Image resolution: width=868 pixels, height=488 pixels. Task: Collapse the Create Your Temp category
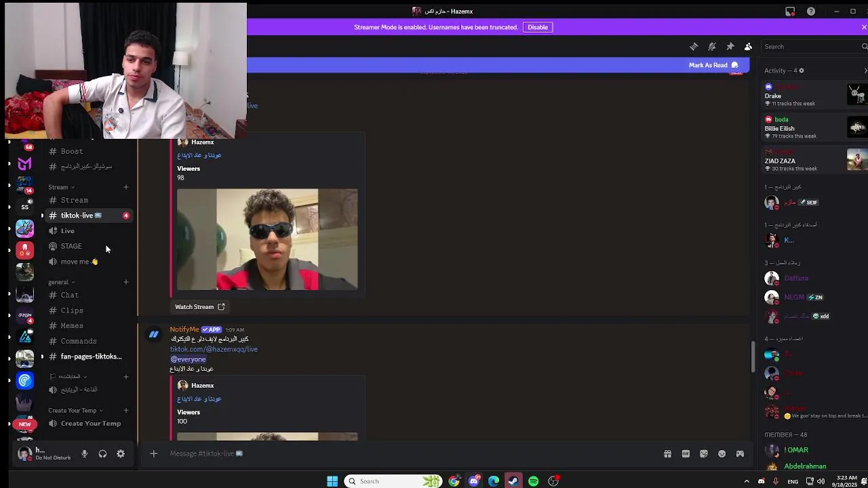click(75, 410)
